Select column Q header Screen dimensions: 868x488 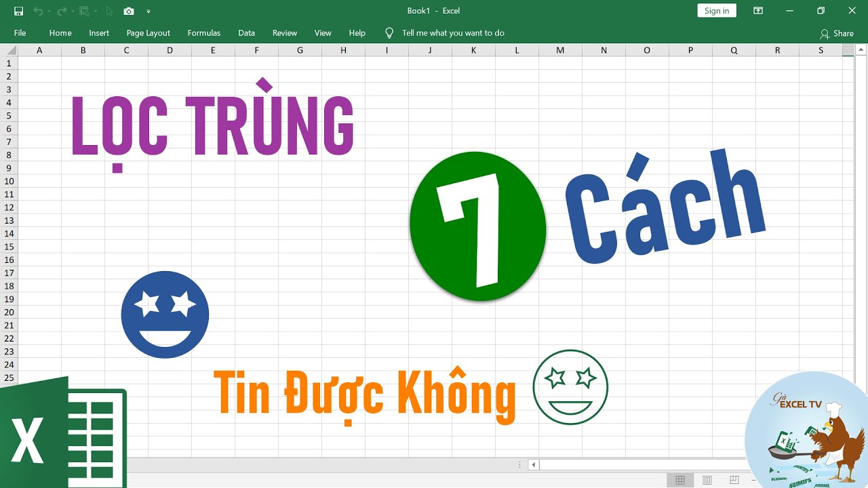(734, 50)
